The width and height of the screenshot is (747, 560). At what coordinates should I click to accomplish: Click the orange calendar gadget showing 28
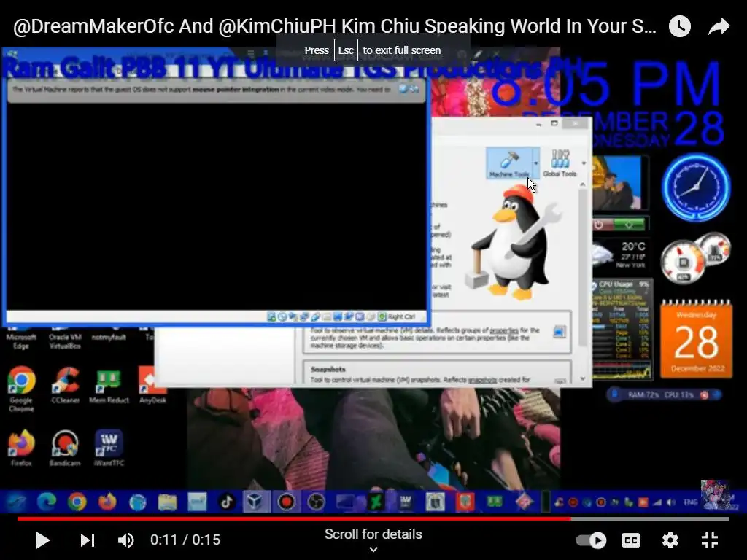click(696, 339)
